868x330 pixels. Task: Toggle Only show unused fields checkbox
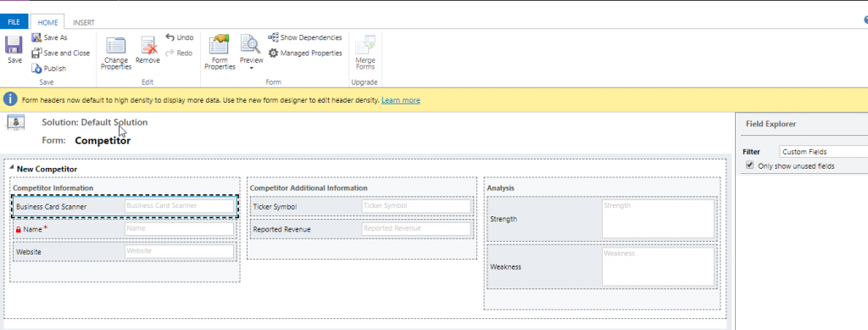(x=750, y=165)
